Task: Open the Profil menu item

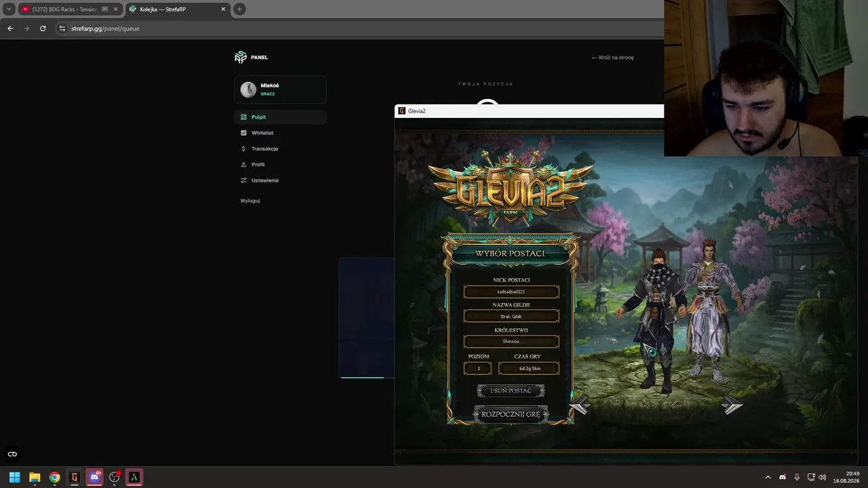Action: click(x=281, y=165)
